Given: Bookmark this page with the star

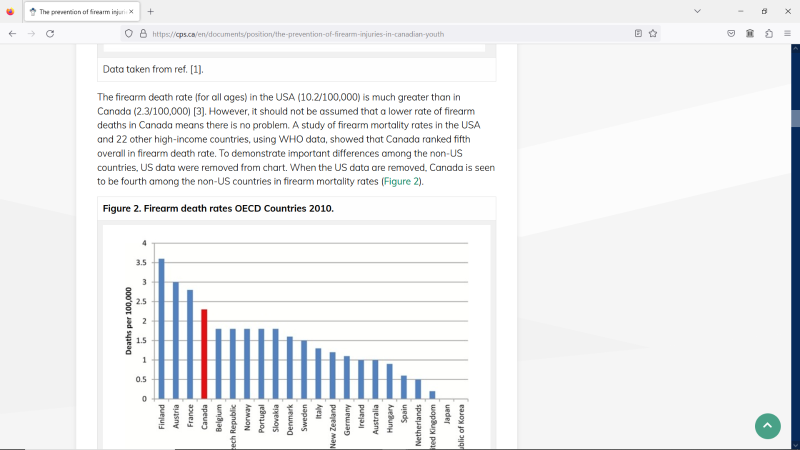Looking at the screenshot, I should click(x=653, y=34).
